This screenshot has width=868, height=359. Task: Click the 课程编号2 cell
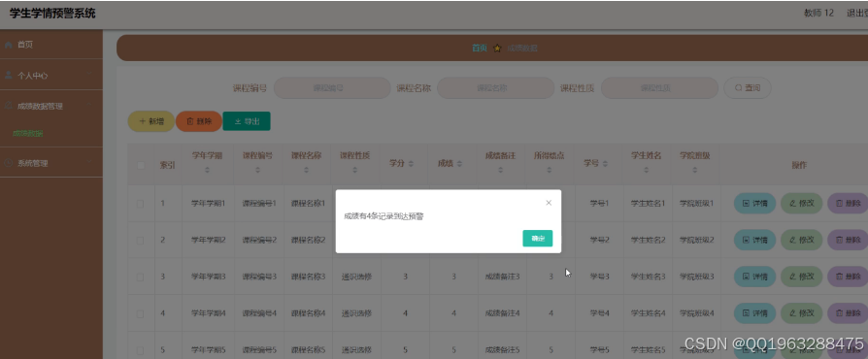259,240
